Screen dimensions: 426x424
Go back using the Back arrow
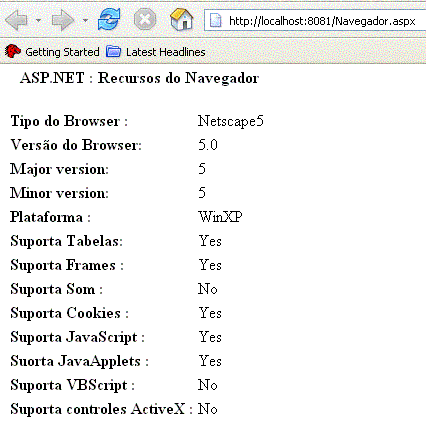tap(17, 20)
